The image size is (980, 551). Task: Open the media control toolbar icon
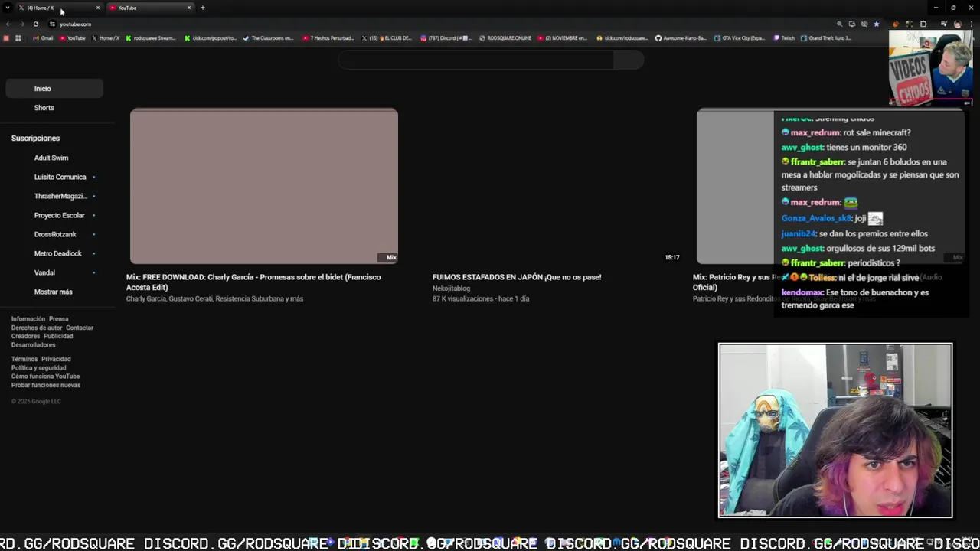point(943,24)
